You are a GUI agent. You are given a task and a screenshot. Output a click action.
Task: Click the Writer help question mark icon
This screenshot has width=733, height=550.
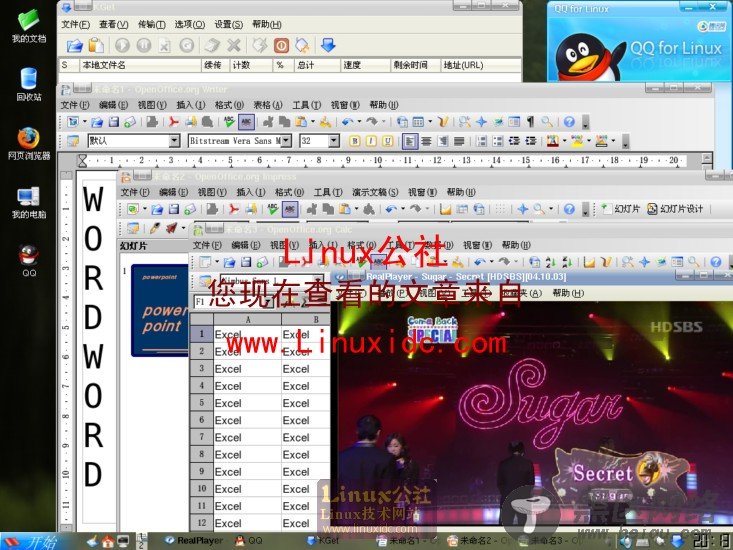point(569,122)
